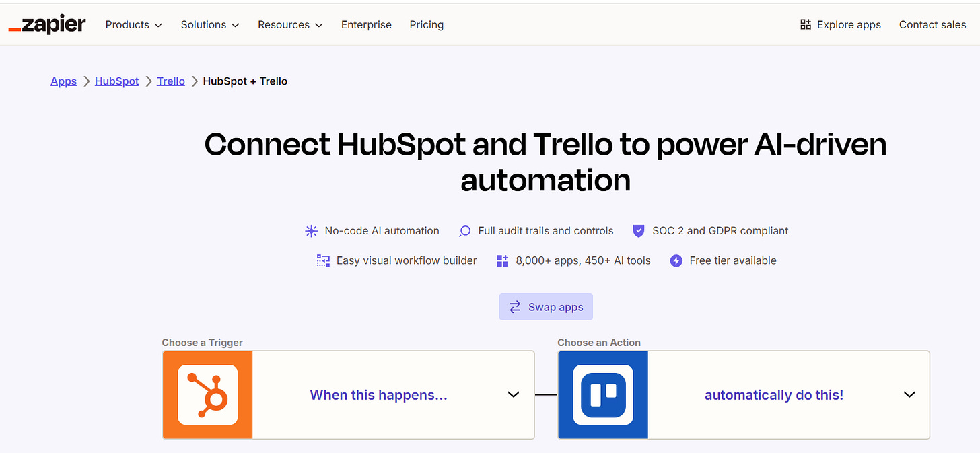
Task: Open the HubSpot trigger app icon
Action: (207, 394)
